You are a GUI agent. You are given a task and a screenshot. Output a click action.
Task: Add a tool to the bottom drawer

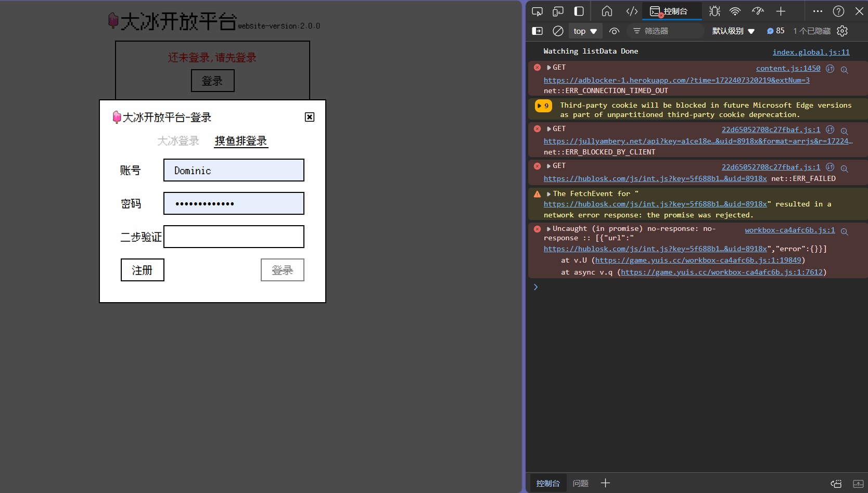pyautogui.click(x=605, y=483)
